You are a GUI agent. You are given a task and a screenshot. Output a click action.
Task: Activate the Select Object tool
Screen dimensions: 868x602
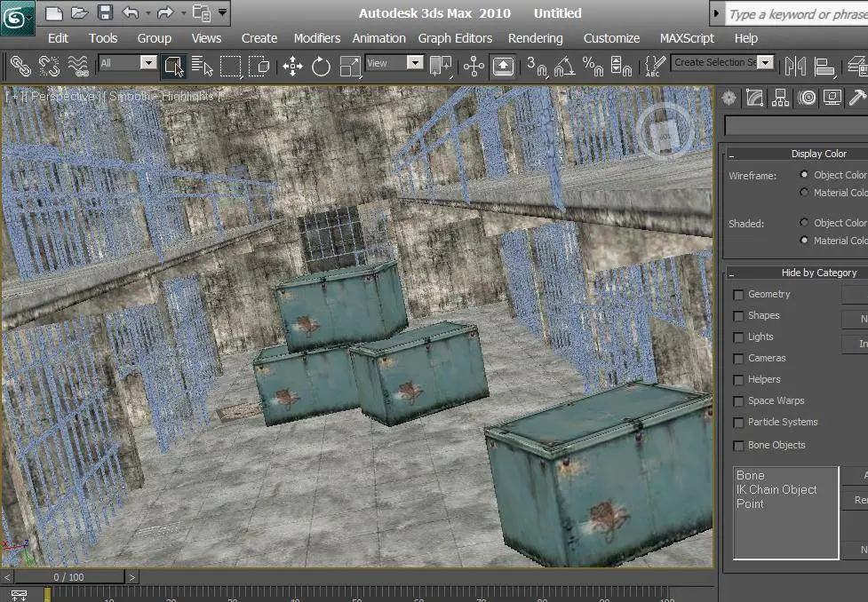(x=174, y=67)
